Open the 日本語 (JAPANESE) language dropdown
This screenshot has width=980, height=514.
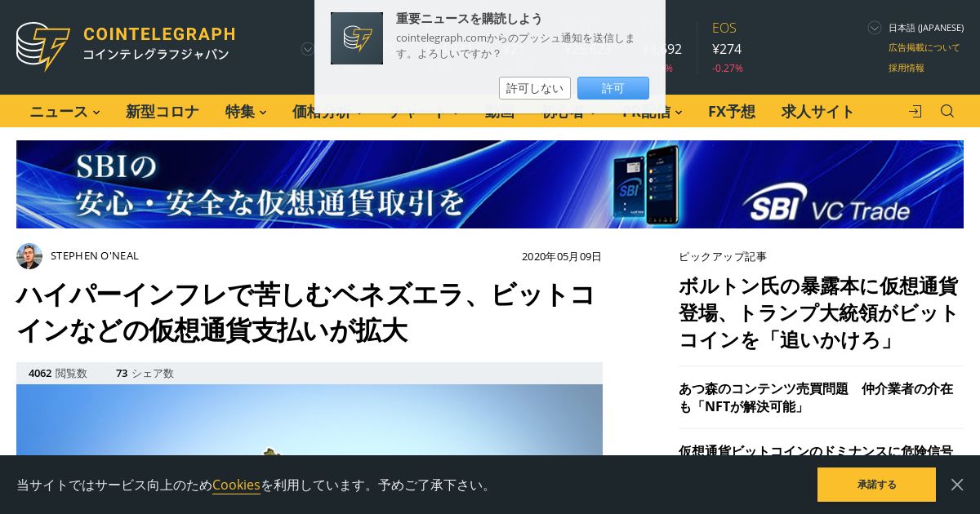click(x=915, y=28)
